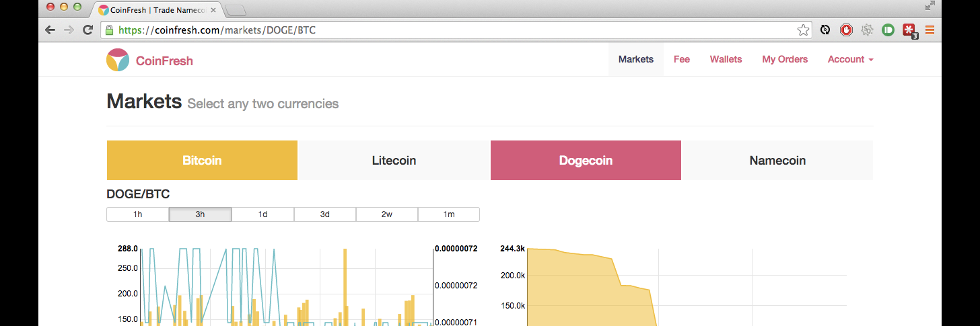Open the red asterisk extension with badge 3
The height and width of the screenshot is (326, 980).
pos(909,30)
